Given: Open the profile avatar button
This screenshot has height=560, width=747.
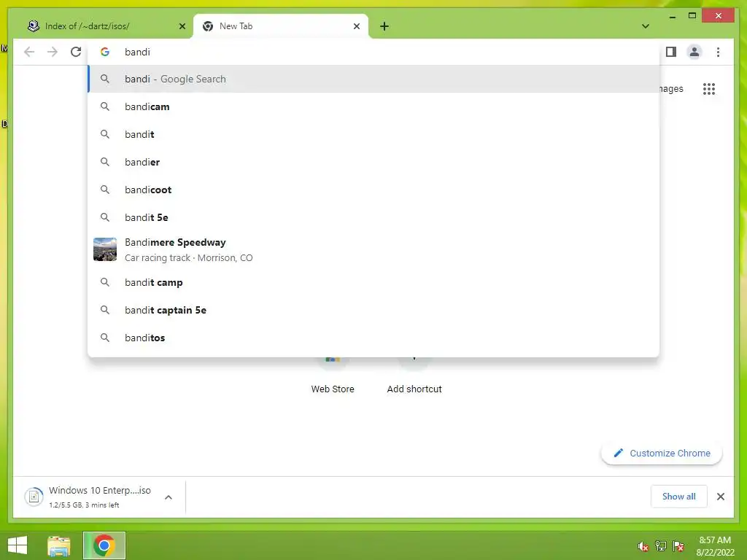Looking at the screenshot, I should (x=694, y=52).
